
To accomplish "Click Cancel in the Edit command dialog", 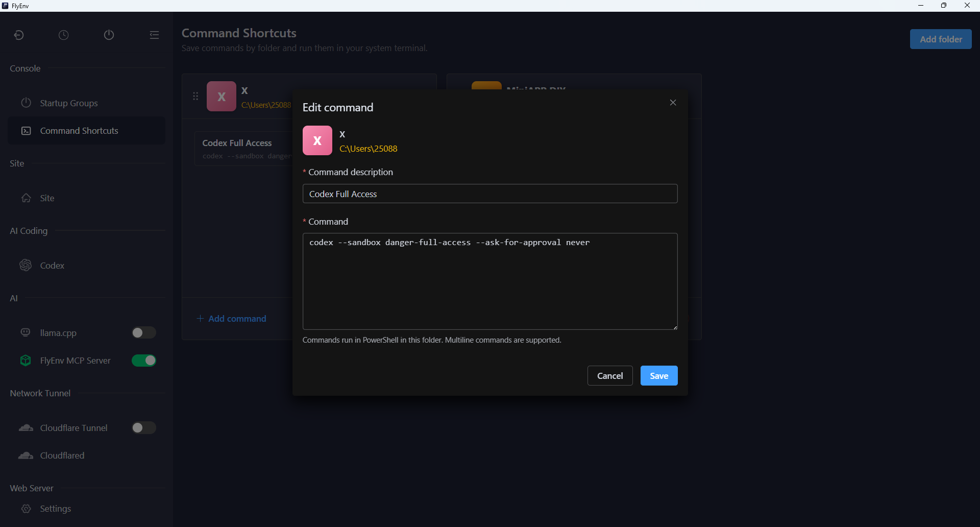I will pyautogui.click(x=610, y=376).
